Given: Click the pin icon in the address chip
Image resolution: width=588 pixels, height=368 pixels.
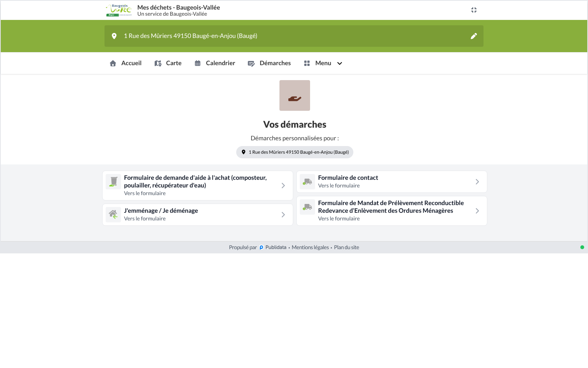Looking at the screenshot, I should pos(243,152).
